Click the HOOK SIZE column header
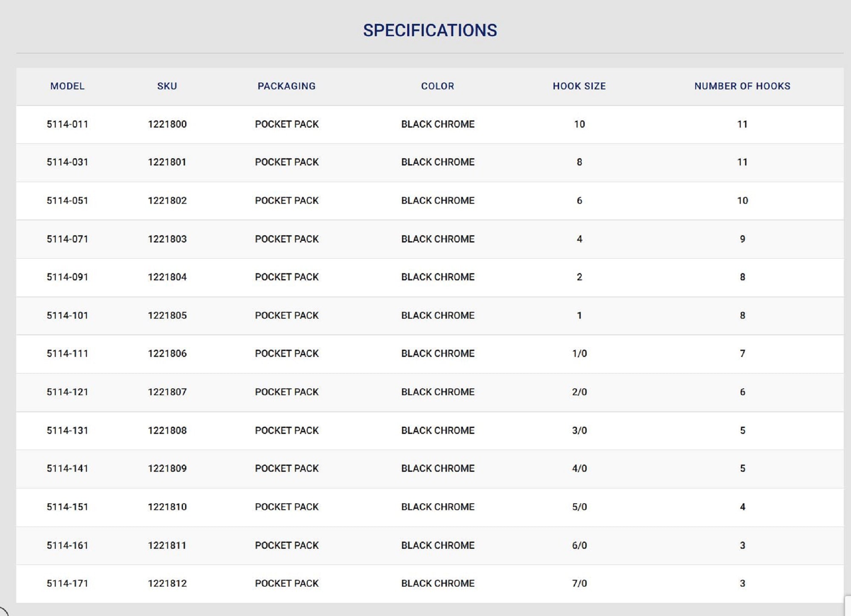The image size is (851, 616). point(579,86)
